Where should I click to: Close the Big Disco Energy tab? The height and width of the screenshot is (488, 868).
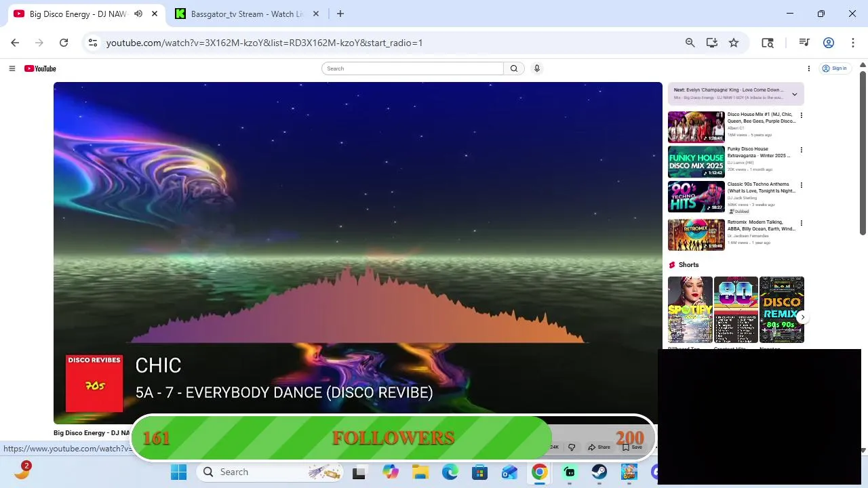155,14
